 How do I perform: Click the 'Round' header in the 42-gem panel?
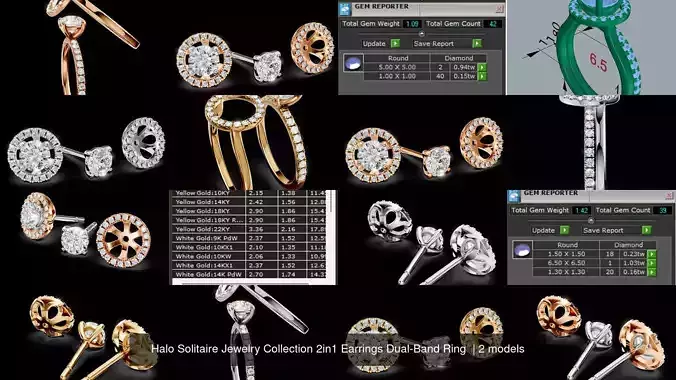click(398, 58)
